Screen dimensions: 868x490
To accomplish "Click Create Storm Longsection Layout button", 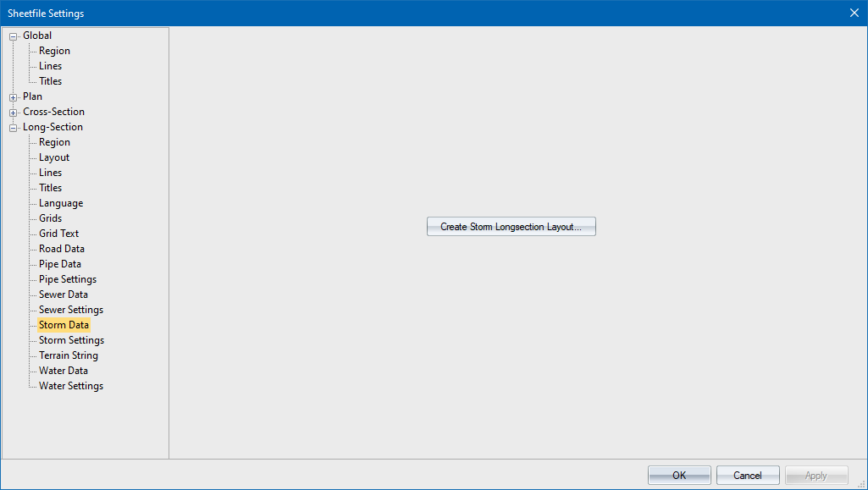I will (511, 227).
